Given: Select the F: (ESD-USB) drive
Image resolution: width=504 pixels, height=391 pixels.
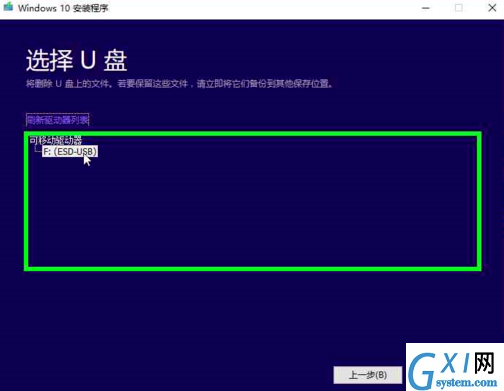Looking at the screenshot, I should click(70, 152).
